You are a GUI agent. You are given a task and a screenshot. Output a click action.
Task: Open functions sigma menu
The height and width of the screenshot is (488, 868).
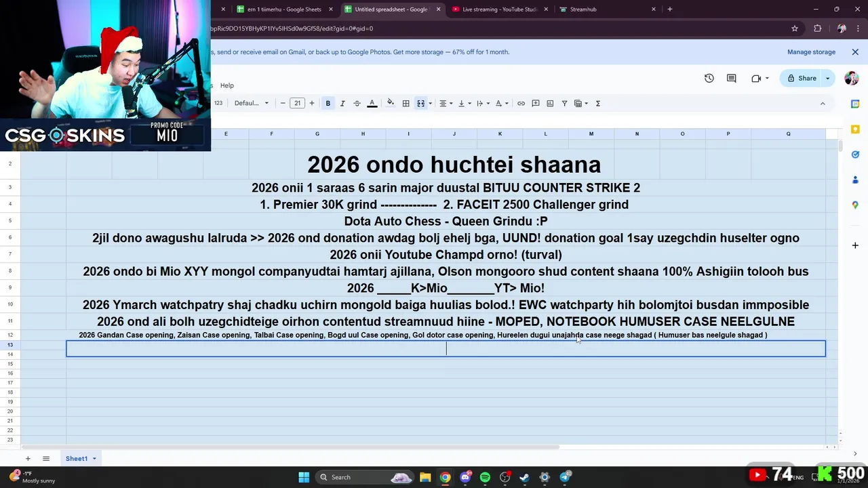click(598, 103)
